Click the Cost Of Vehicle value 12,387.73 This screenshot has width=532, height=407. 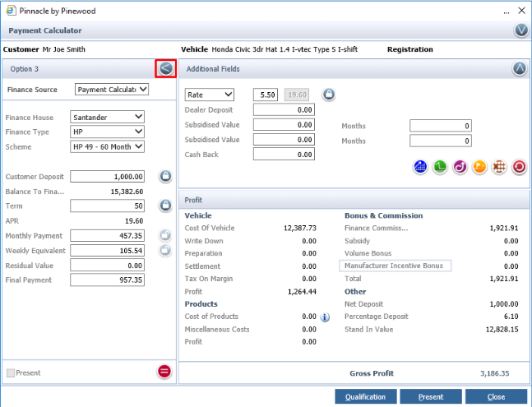300,228
